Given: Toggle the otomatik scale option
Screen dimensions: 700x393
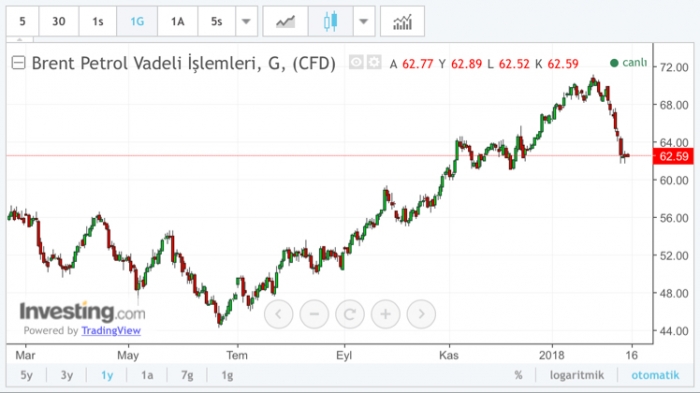Looking at the screenshot, I should point(655,375).
